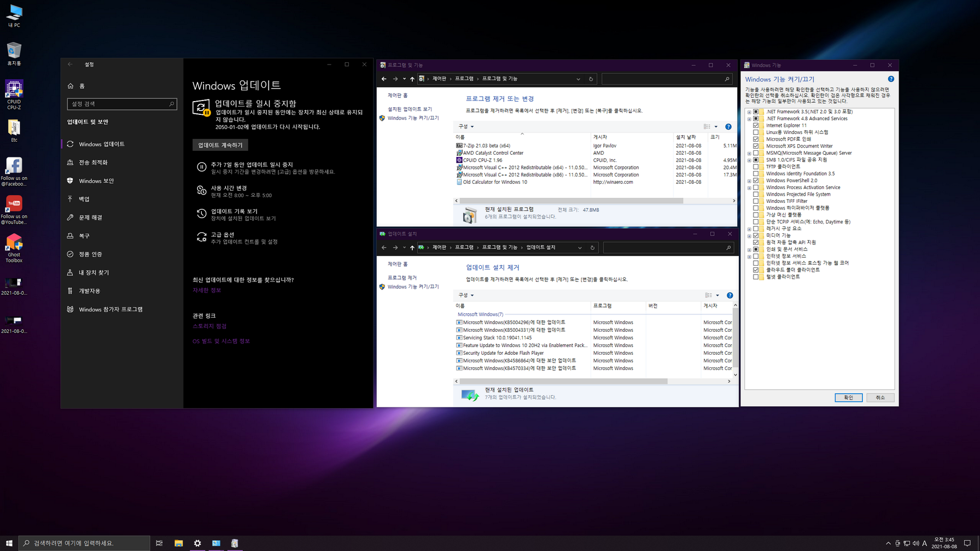Viewport: 980px width, 551px height.
Task: Click the 사용 시간 변경 clock icon
Action: click(x=201, y=190)
